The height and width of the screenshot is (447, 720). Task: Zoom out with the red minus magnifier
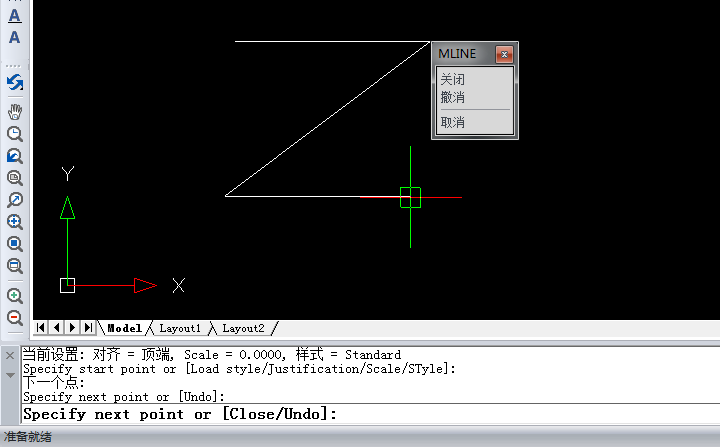pyautogui.click(x=15, y=318)
